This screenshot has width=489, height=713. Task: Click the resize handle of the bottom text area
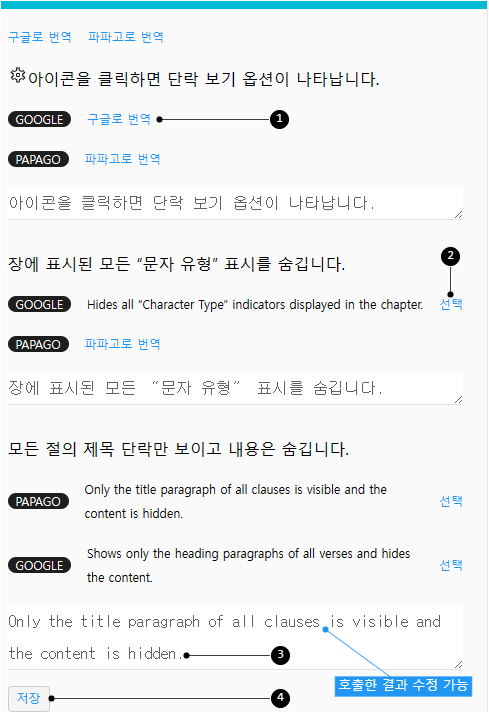click(x=459, y=664)
